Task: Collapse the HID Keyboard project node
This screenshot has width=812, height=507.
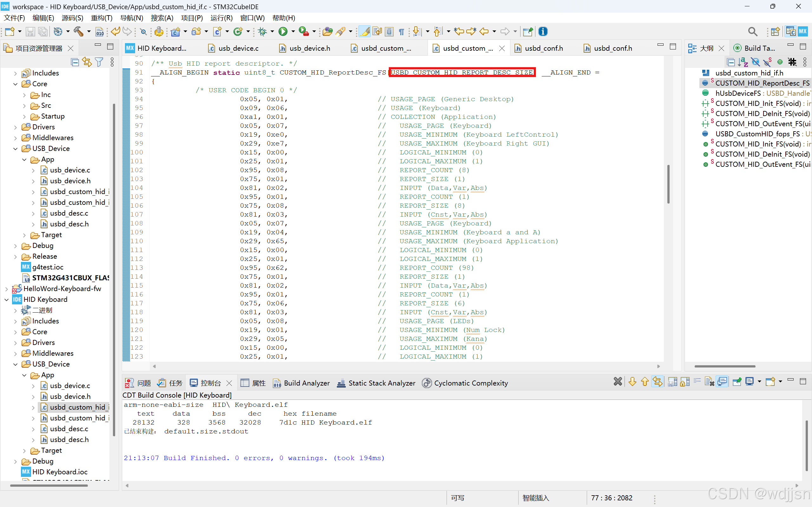Action: [x=7, y=299]
